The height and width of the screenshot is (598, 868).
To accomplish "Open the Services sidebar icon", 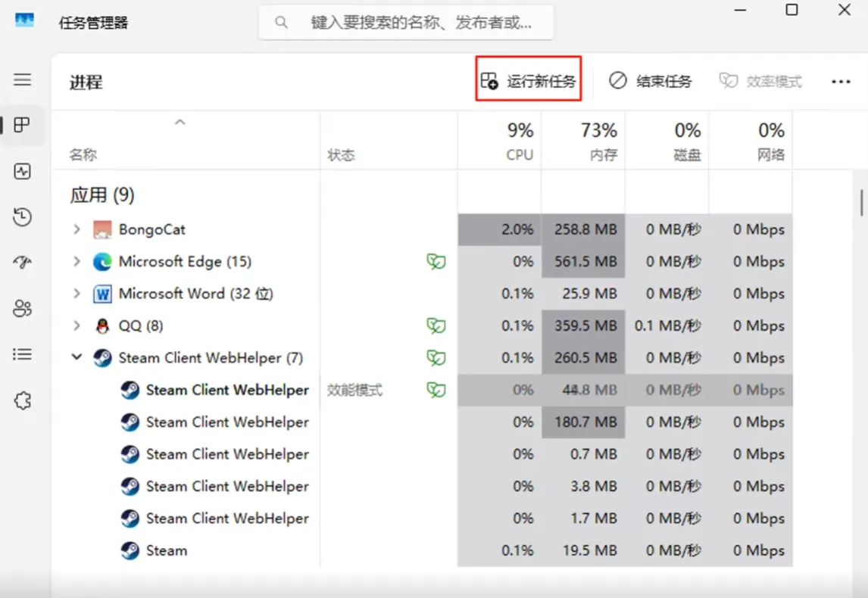I will point(22,400).
